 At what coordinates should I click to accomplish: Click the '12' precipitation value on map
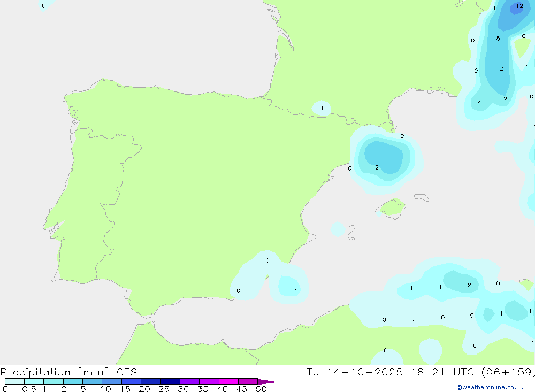[x=519, y=6]
